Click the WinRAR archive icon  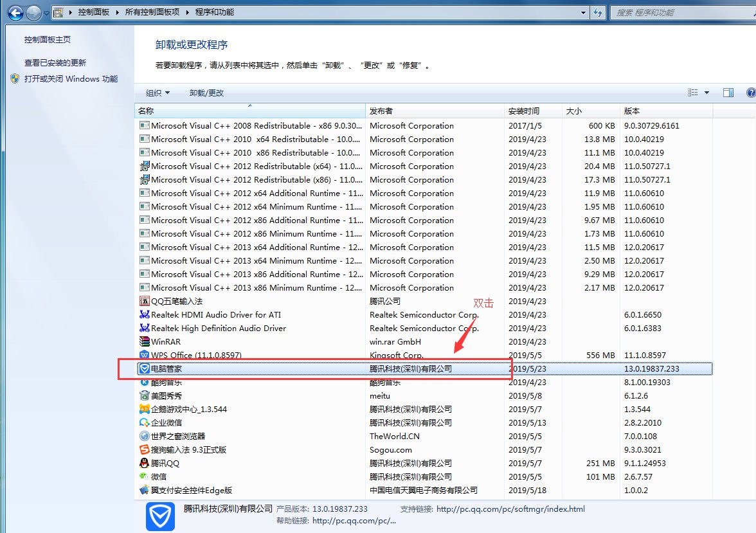coord(145,342)
